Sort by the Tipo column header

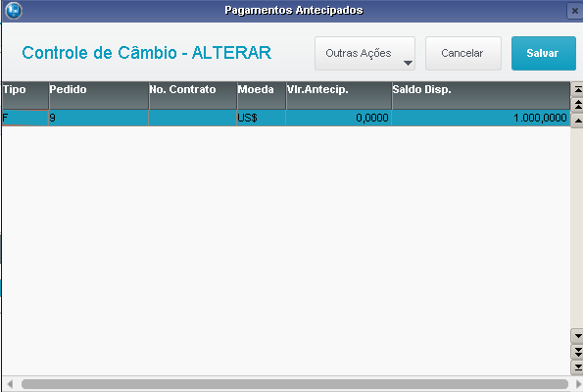[25, 96]
